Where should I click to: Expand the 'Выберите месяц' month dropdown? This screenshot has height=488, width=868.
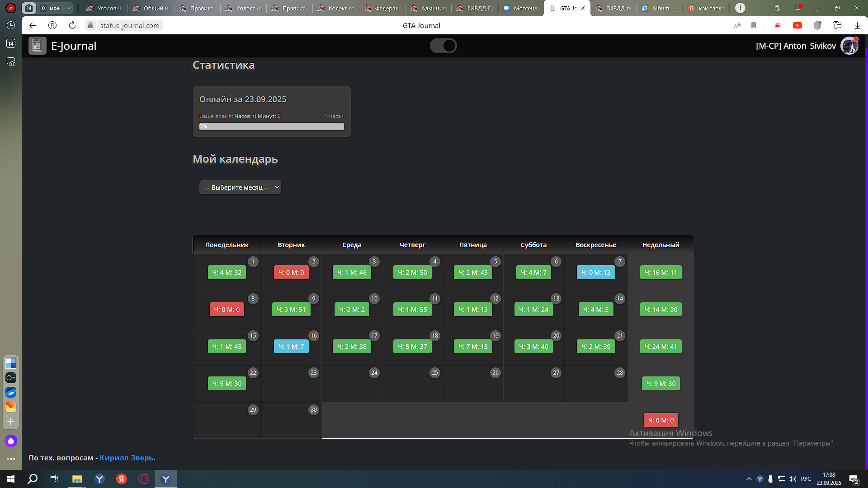click(240, 188)
